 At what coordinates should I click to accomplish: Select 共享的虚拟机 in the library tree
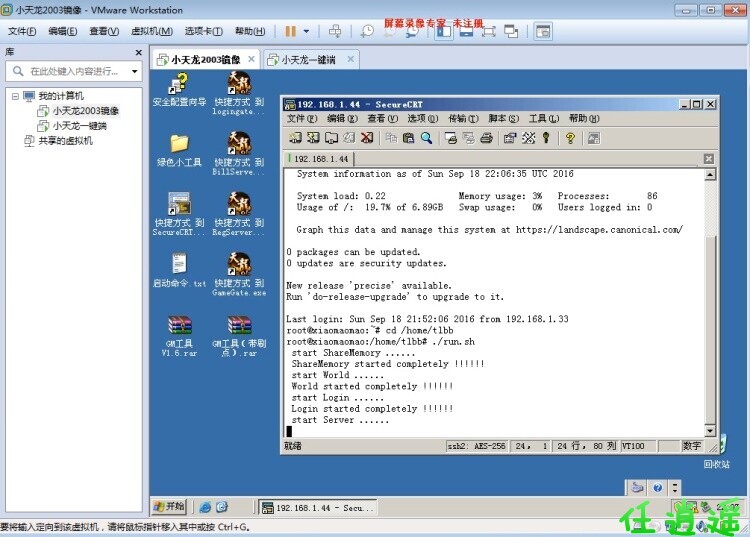(x=64, y=141)
